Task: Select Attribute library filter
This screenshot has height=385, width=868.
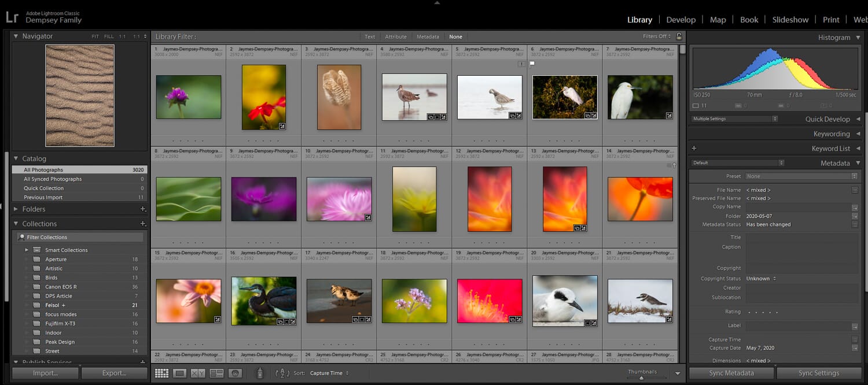Action: point(396,36)
